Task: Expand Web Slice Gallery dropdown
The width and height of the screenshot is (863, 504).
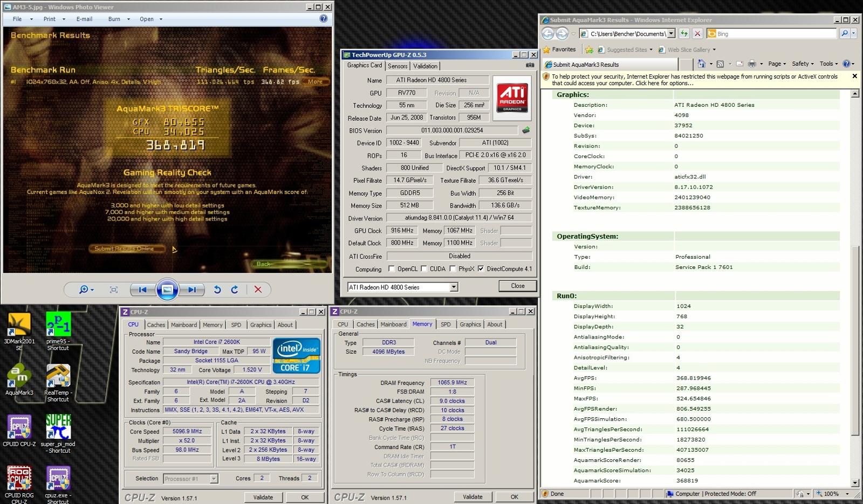Action: click(714, 50)
